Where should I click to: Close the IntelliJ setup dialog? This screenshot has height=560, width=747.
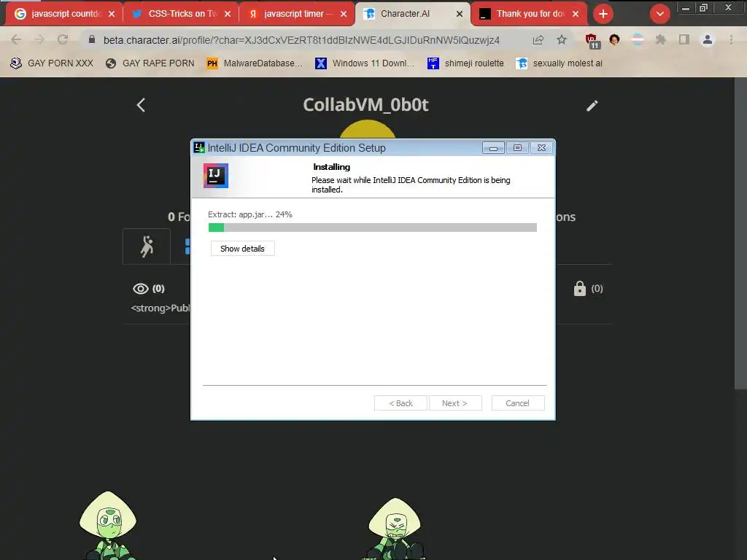542,148
